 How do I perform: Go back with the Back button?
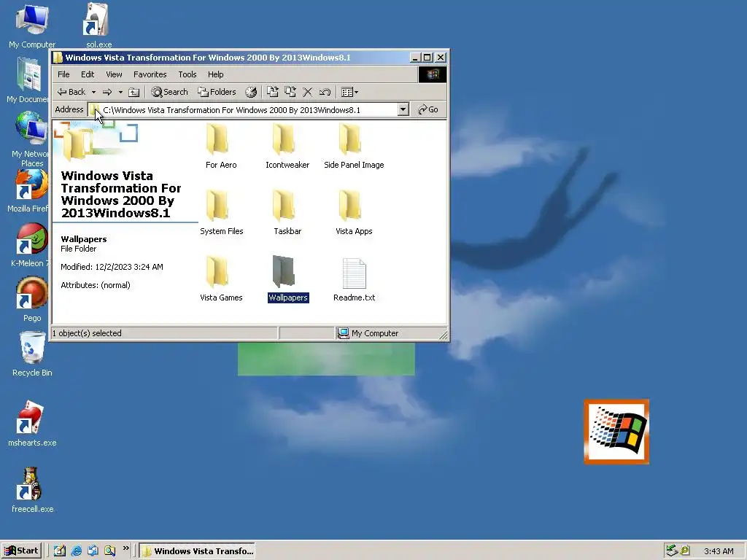[x=71, y=92]
